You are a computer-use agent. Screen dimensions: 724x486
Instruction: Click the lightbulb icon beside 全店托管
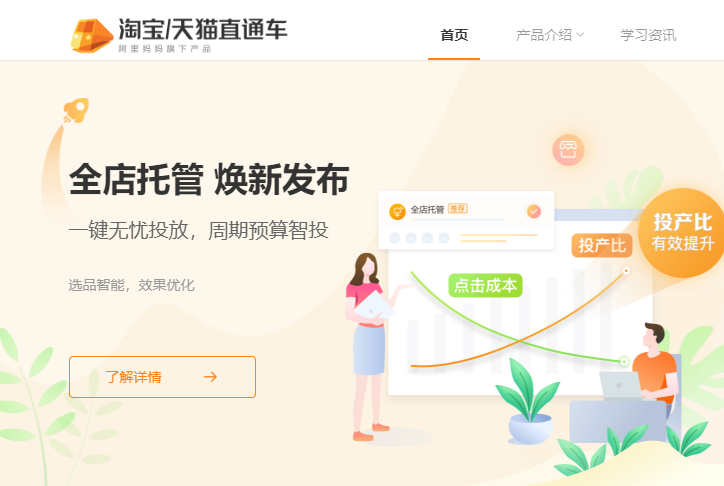(397, 211)
